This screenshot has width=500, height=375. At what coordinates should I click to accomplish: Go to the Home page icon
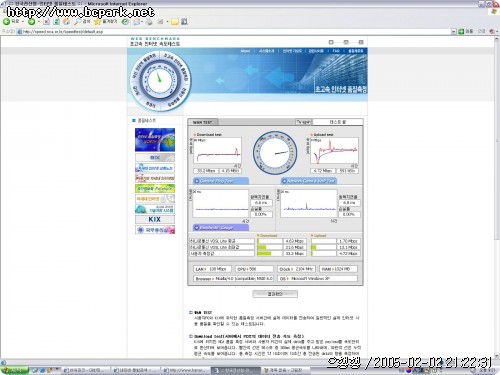point(67,22)
